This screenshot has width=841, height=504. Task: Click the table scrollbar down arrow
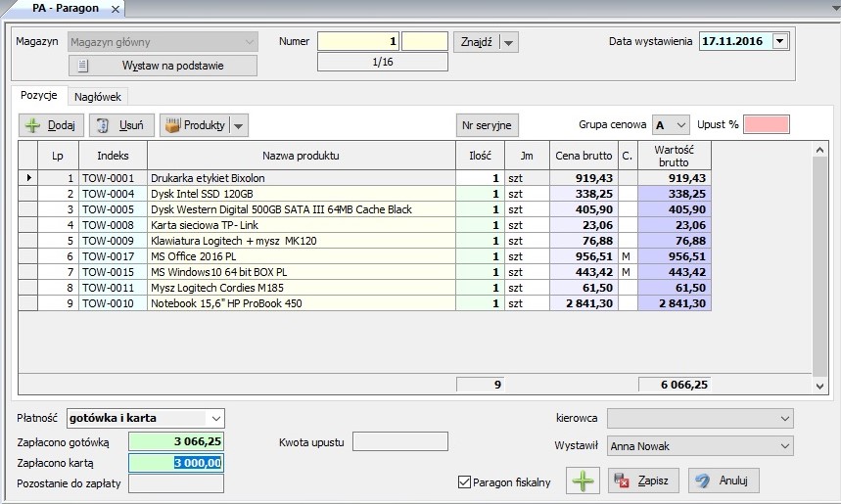click(819, 386)
